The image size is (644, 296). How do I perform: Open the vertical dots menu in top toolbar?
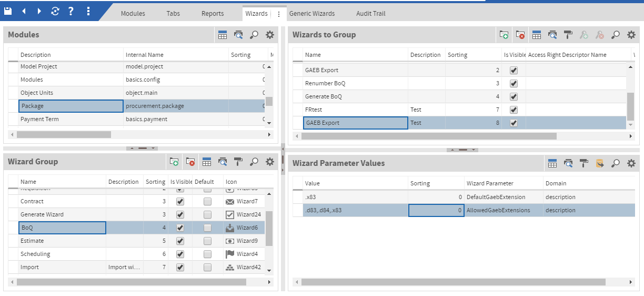click(x=88, y=11)
